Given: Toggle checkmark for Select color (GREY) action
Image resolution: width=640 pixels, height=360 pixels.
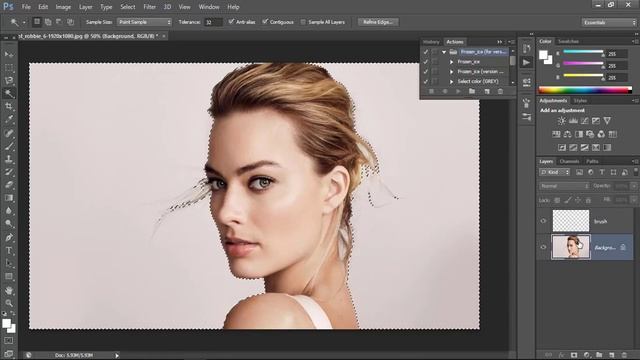Looking at the screenshot, I should click(x=426, y=81).
